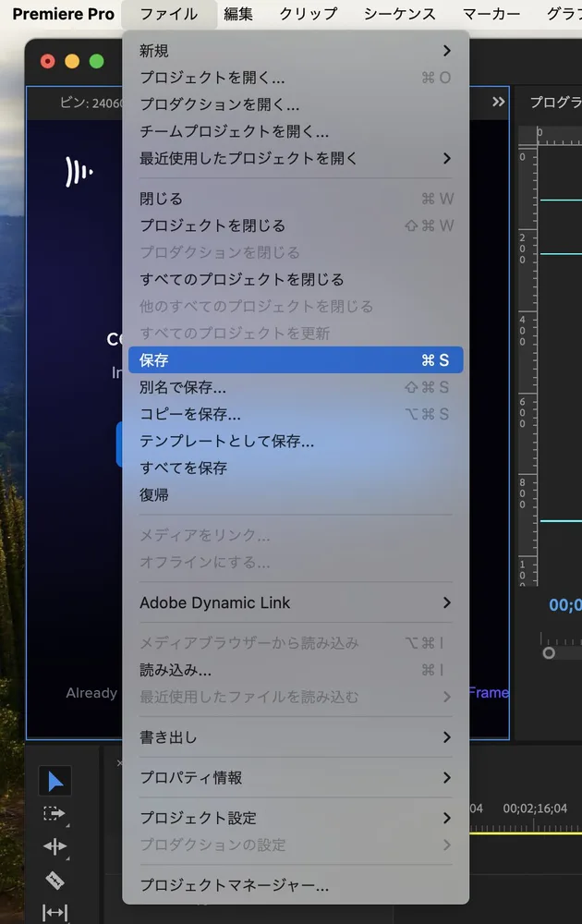Open the 編集 menu
Screen dimensions: 582x924
pos(238,14)
